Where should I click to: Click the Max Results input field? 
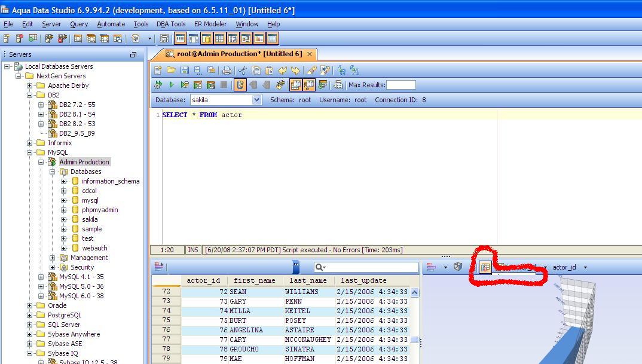(401, 85)
